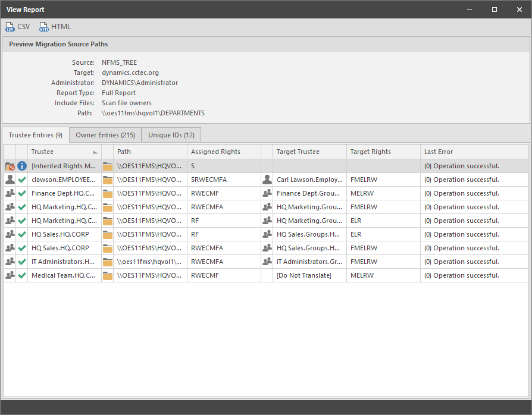The image size is (532, 415).
Task: Click the blue info icon in first row
Action: pos(22,166)
